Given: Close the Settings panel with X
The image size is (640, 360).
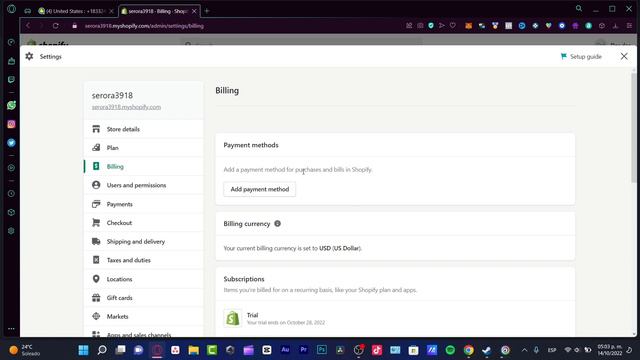Looking at the screenshot, I should [624, 56].
